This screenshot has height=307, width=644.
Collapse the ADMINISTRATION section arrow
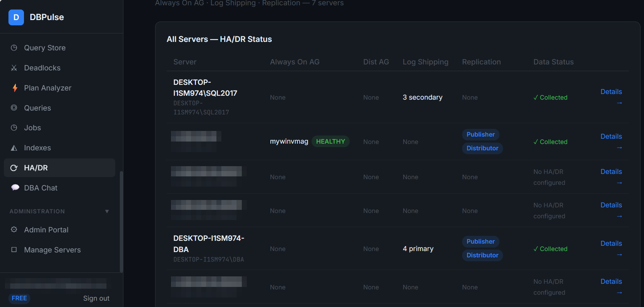[107, 211]
